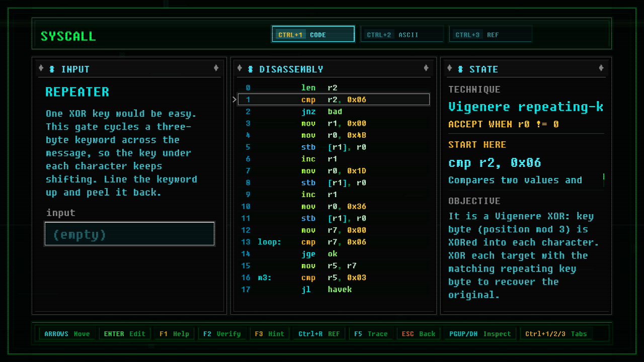Click the empty input text field
Viewport: 644px width, 362px height.
point(130,234)
